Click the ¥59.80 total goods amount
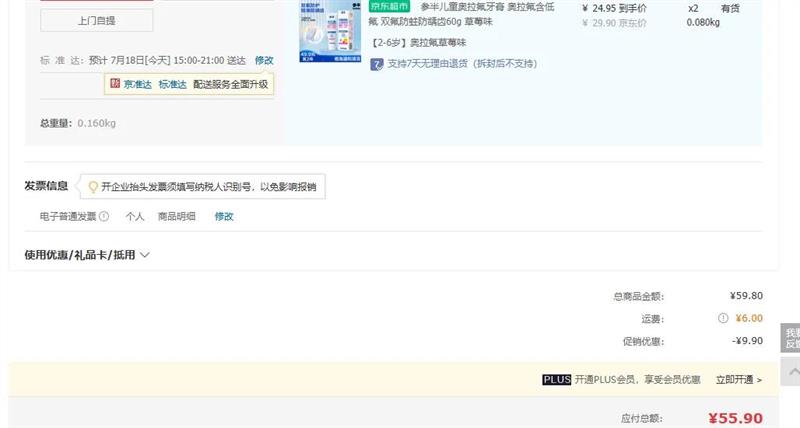800x428 pixels. [746, 296]
